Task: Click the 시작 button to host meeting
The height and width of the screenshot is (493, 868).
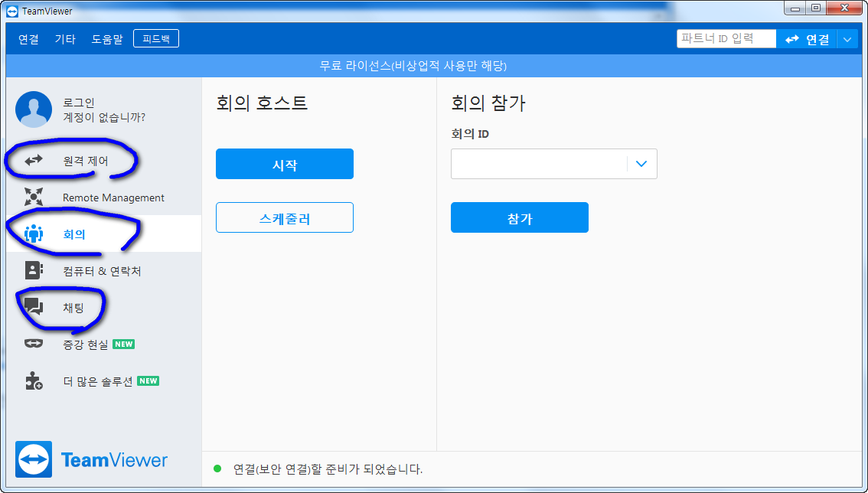Action: point(285,164)
